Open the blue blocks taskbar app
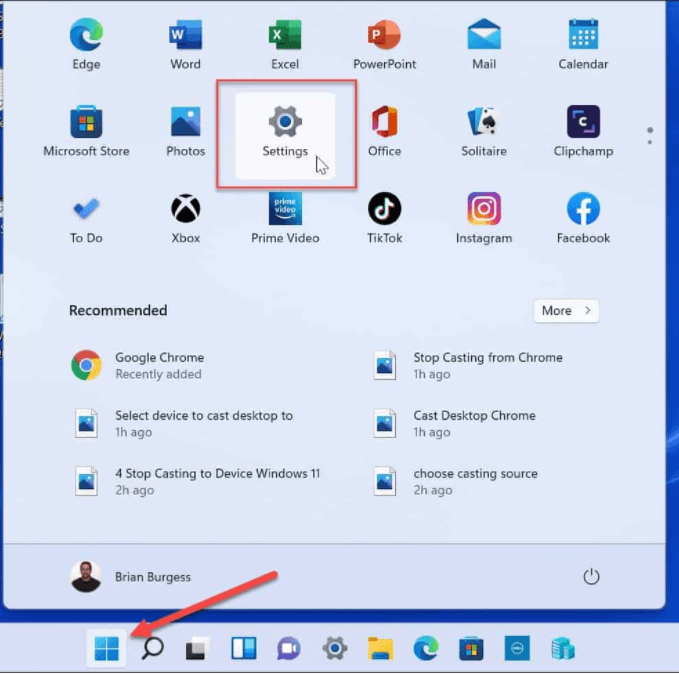Image resolution: width=679 pixels, height=674 pixels. coord(563,648)
